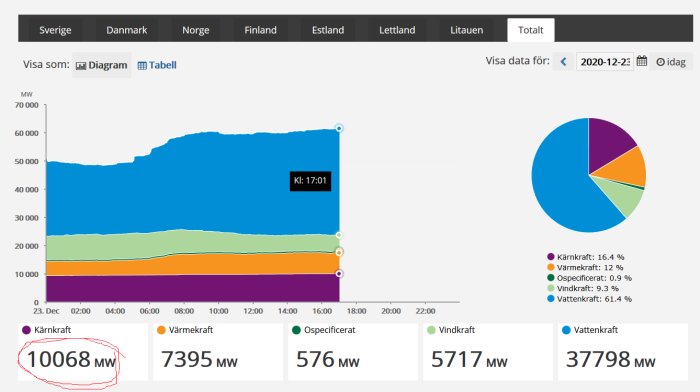This screenshot has height=392, width=700.
Task: Click the Kl: 17:01 chart tooltip
Action: click(310, 181)
